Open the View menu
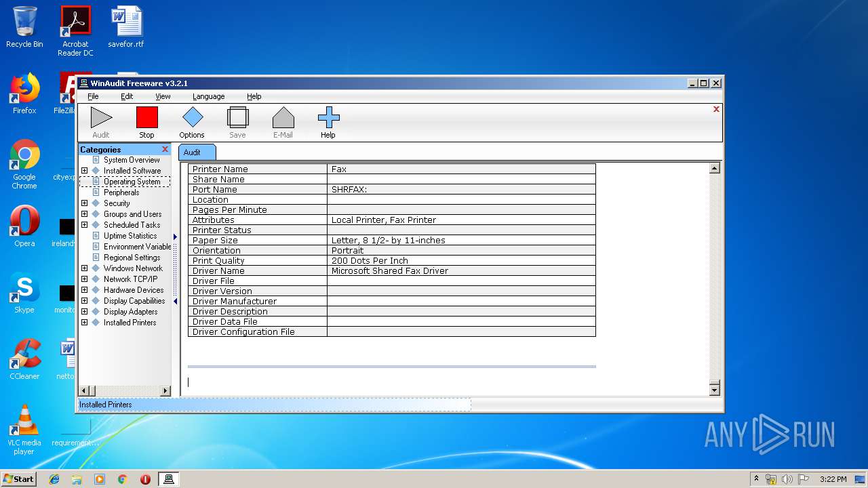This screenshot has height=488, width=868. (x=163, y=96)
